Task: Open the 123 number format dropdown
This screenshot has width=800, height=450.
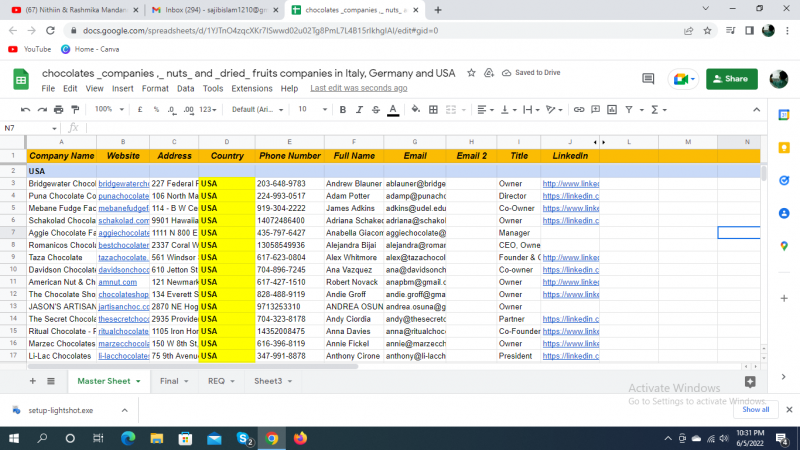Action: [x=208, y=110]
